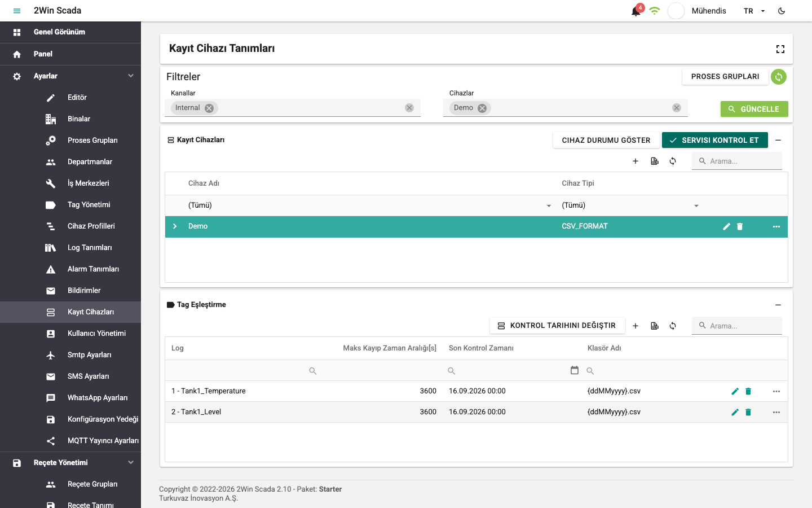Edit the Tank1_Temperature row
The width and height of the screenshot is (812, 508).
(735, 391)
